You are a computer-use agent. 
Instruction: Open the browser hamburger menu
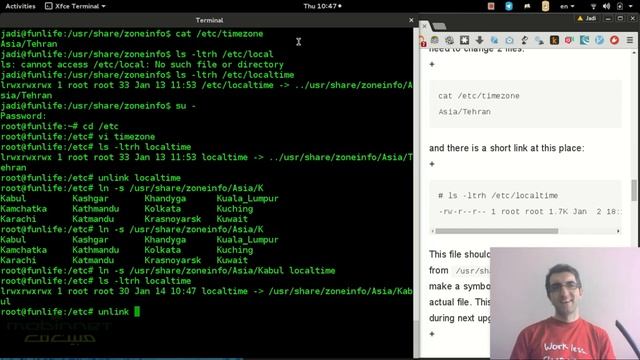(x=630, y=40)
